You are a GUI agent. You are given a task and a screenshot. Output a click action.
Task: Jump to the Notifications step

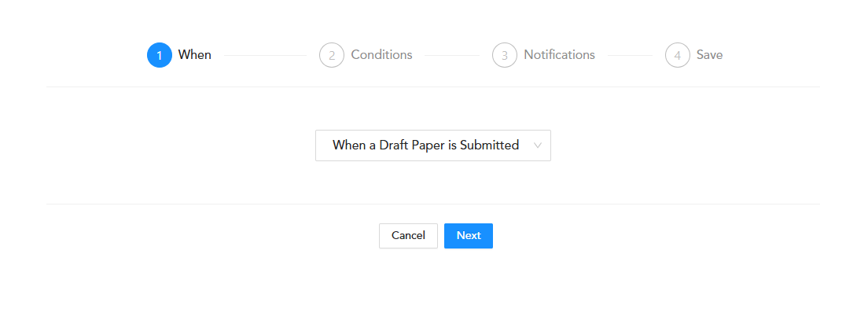[559, 55]
